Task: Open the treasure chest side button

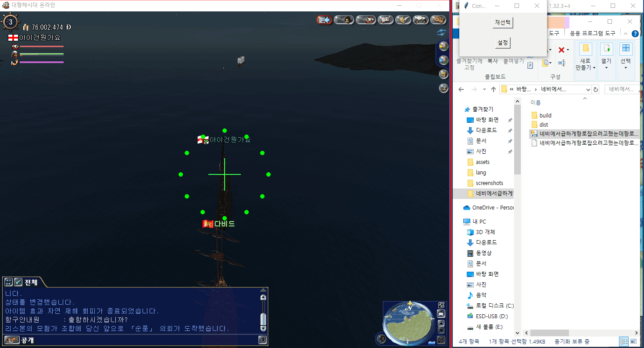Action: (444, 74)
